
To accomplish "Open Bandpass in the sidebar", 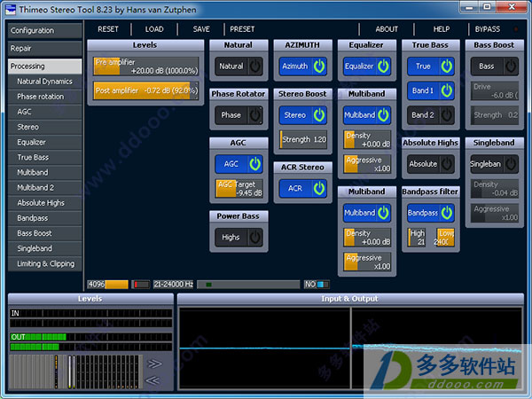I will tap(45, 218).
